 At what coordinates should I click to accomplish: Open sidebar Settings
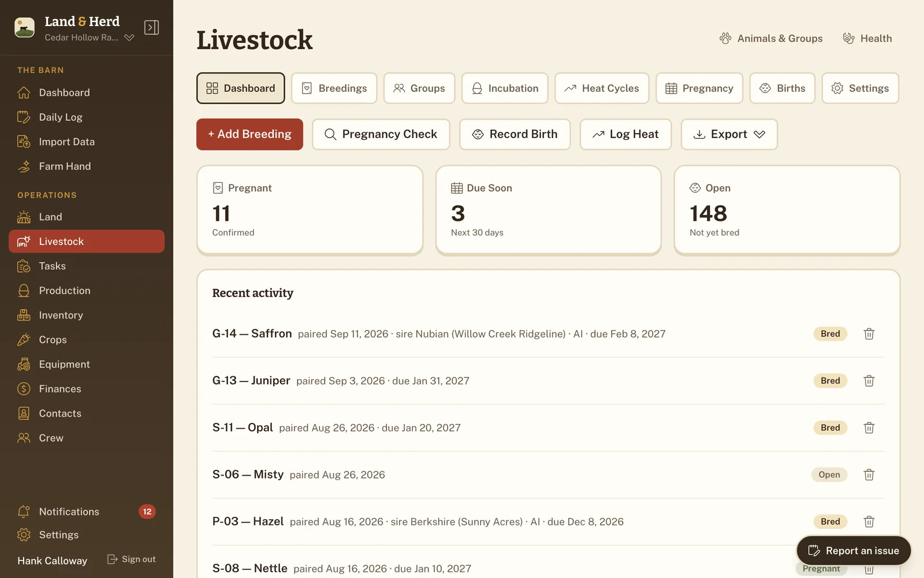pos(87,535)
